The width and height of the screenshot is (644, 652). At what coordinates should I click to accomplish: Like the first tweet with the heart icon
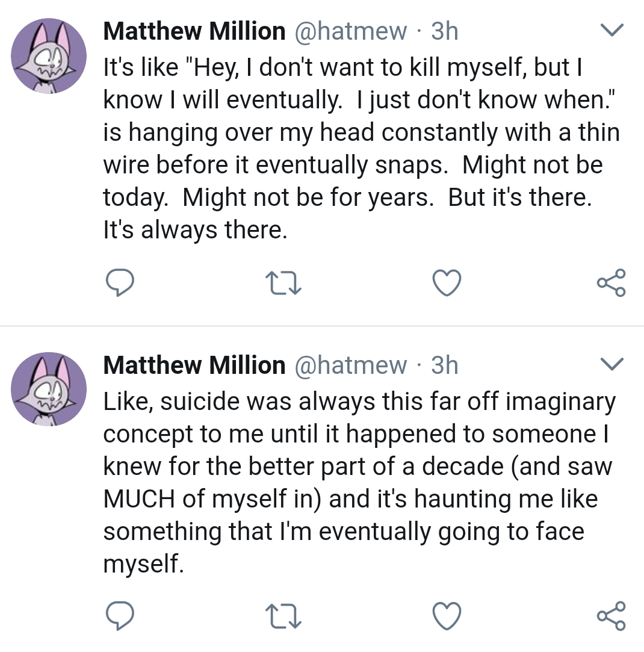point(447,283)
